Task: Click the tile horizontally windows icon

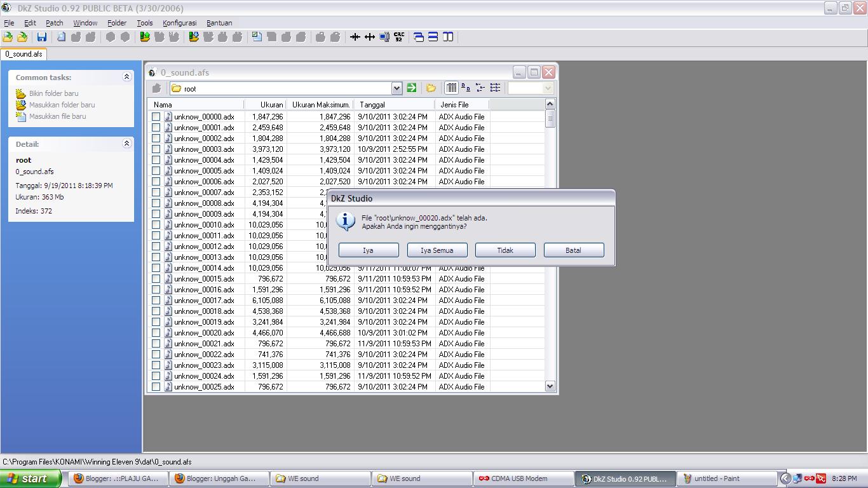Action: pyautogui.click(x=433, y=37)
